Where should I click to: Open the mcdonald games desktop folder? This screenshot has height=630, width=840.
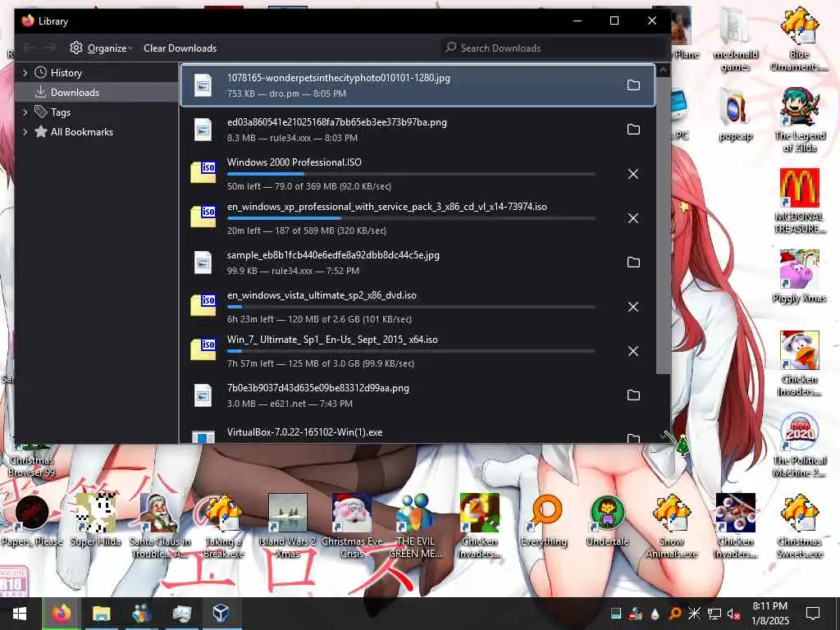[x=736, y=39]
